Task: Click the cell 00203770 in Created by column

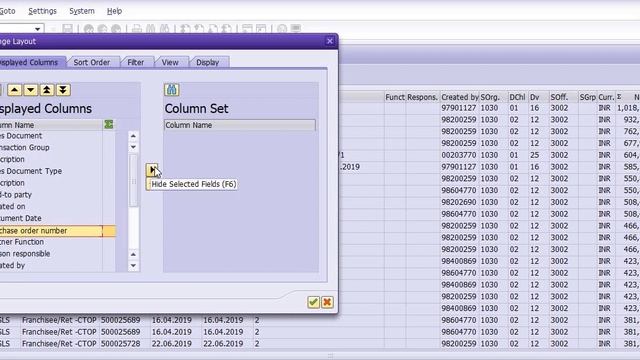Action: [x=459, y=155]
